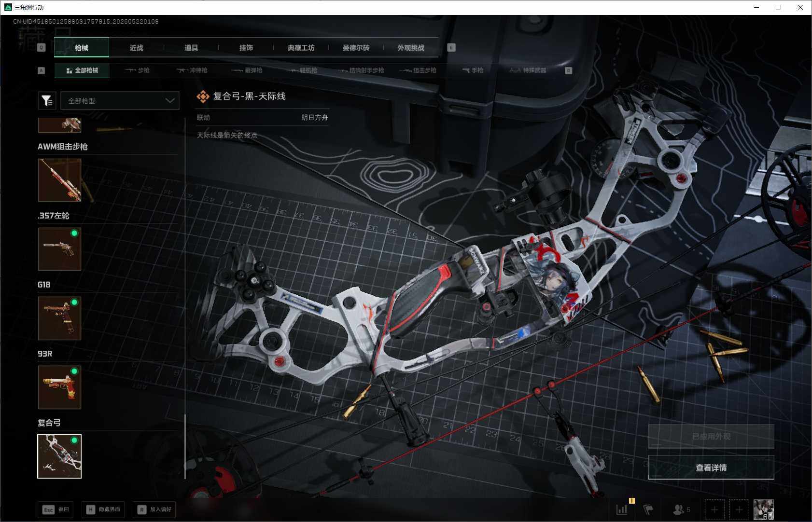This screenshot has height=522, width=812.
Task: Open the friends icon showing 5
Action: click(x=681, y=509)
